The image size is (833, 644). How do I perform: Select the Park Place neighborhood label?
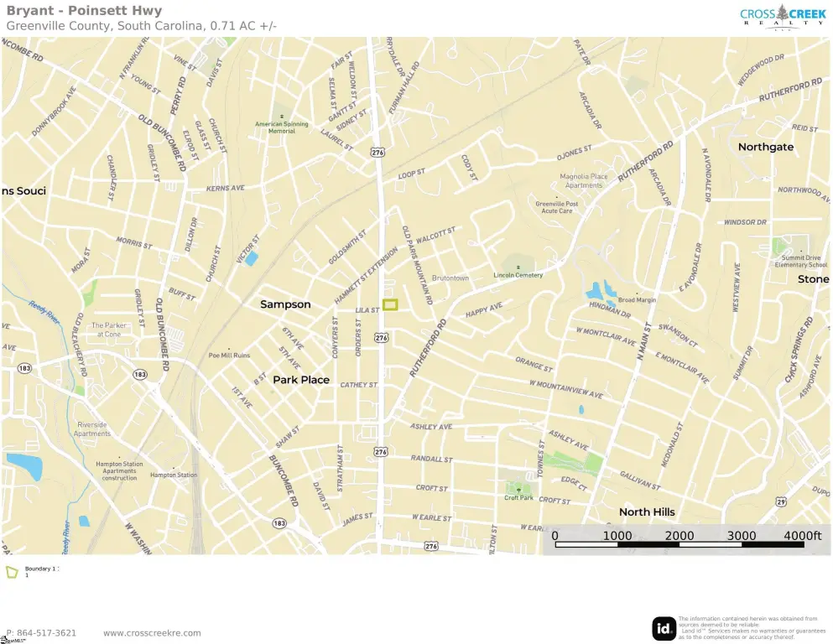(301, 380)
